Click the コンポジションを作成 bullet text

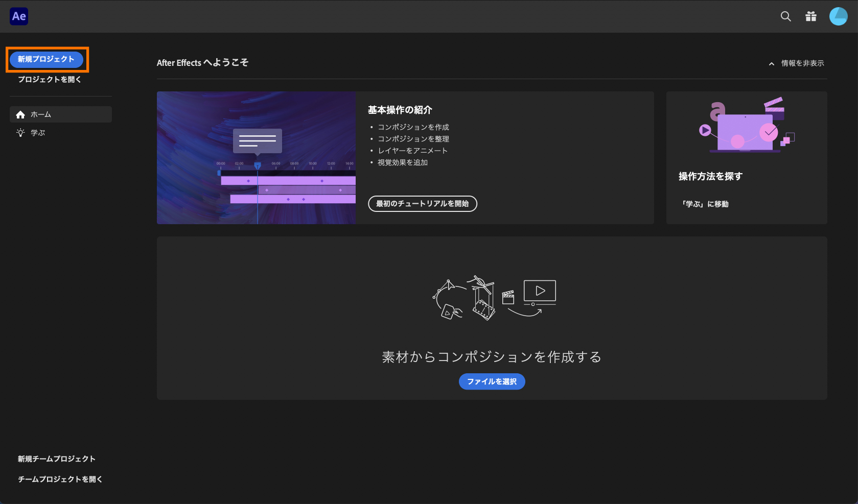413,127
